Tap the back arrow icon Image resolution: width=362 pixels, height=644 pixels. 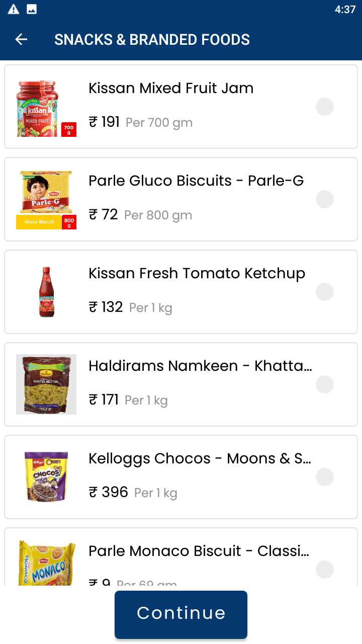(x=21, y=39)
